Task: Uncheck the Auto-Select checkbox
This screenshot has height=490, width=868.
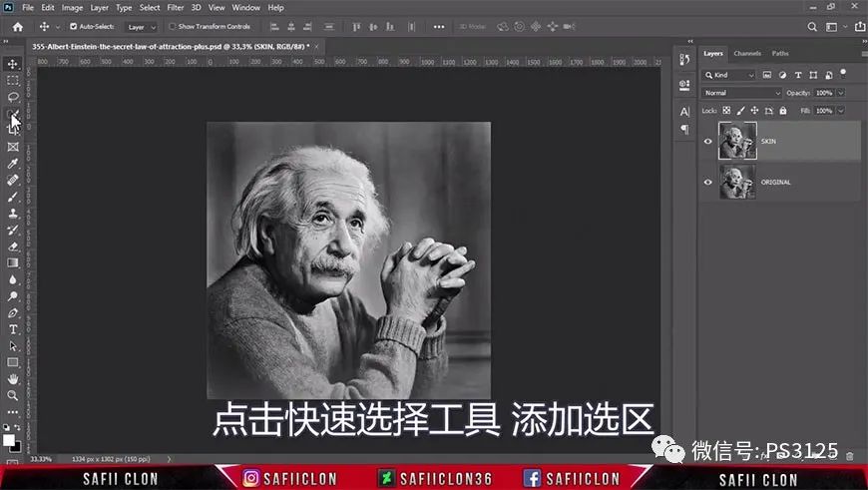Action: [73, 27]
